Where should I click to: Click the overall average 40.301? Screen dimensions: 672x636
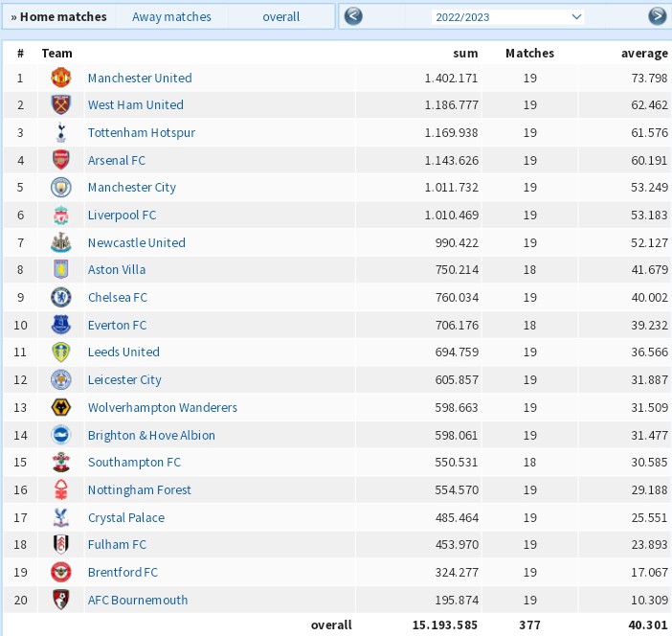pos(648,625)
